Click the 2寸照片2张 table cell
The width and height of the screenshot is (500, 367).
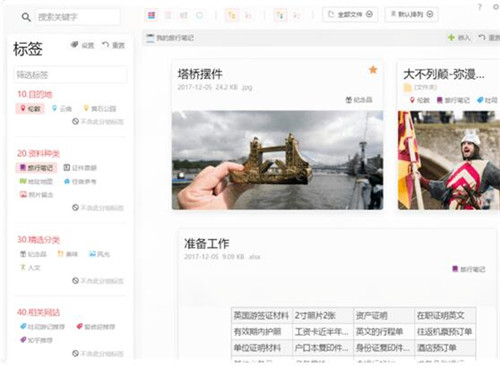point(323,315)
